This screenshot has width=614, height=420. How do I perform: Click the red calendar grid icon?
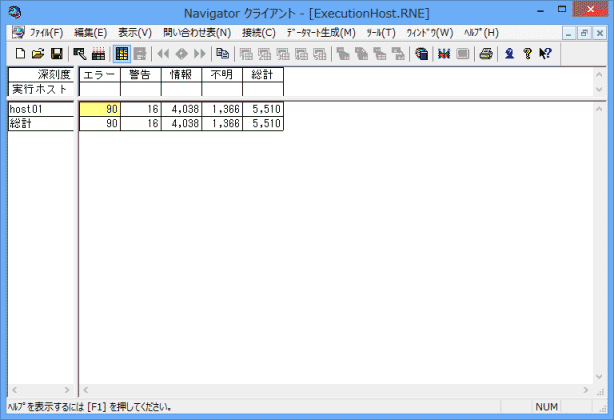(98, 53)
